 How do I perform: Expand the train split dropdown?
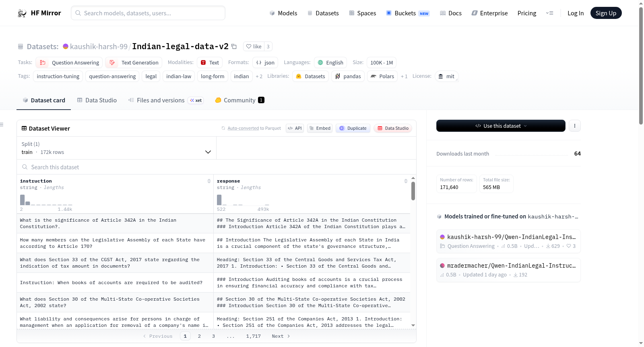(x=117, y=148)
